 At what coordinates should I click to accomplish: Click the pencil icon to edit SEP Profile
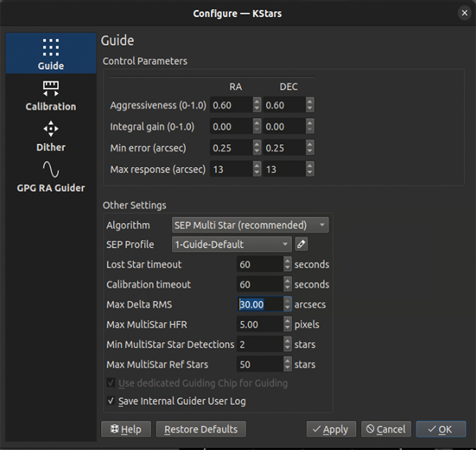301,244
